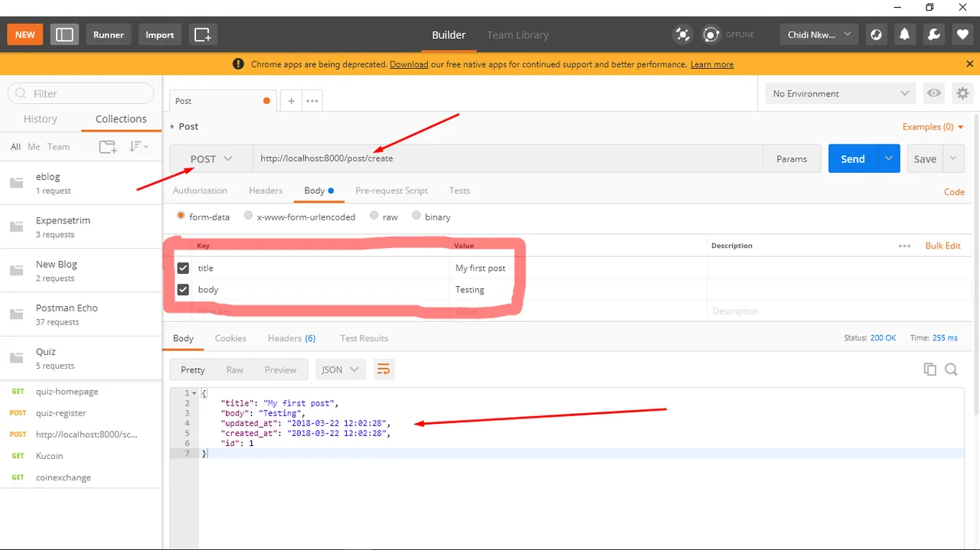Copy response to clipboard icon
This screenshot has height=550, width=980.
coord(930,369)
